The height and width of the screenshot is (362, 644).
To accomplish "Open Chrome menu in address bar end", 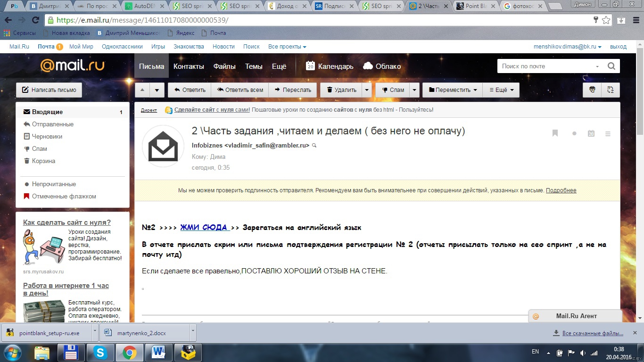I will (636, 20).
